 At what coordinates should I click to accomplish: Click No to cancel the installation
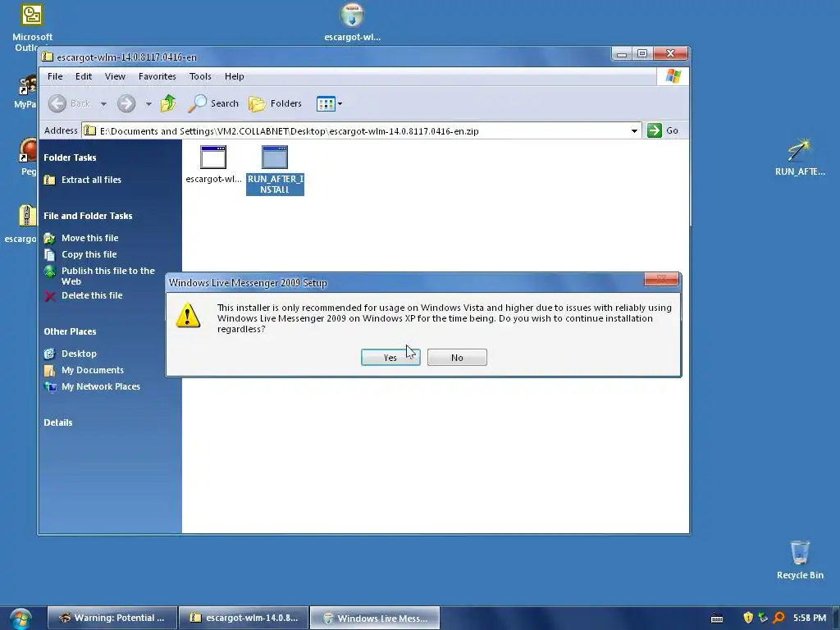coord(457,358)
